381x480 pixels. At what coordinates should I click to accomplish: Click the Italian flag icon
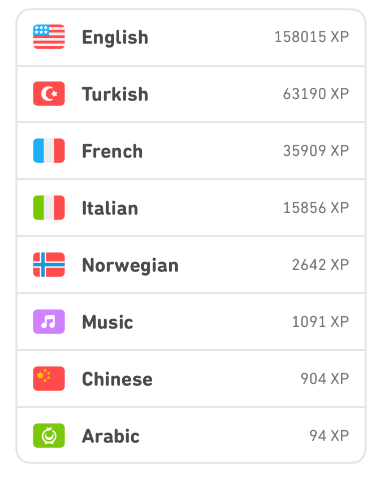(49, 208)
